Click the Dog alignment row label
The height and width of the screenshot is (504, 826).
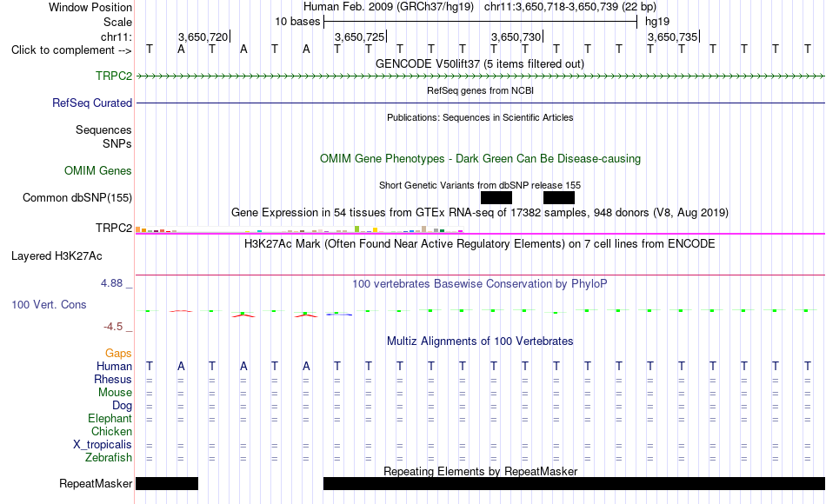(x=122, y=406)
